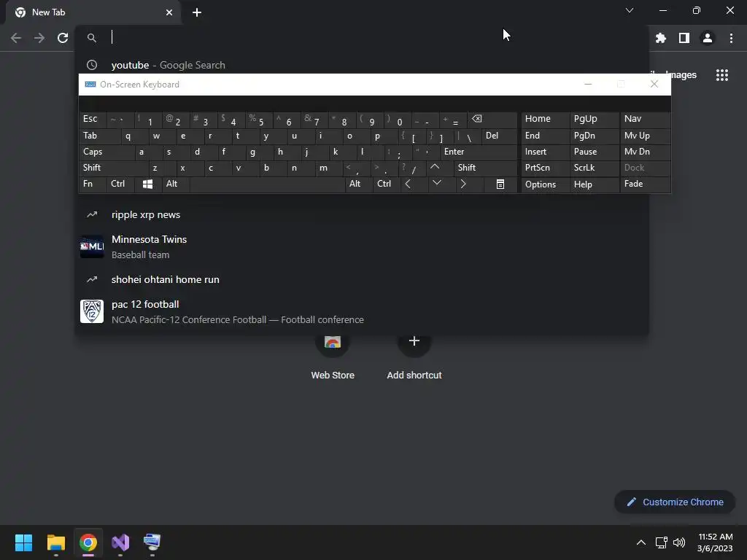This screenshot has width=747, height=560.
Task: Reload the page in Chrome
Action: (63, 38)
